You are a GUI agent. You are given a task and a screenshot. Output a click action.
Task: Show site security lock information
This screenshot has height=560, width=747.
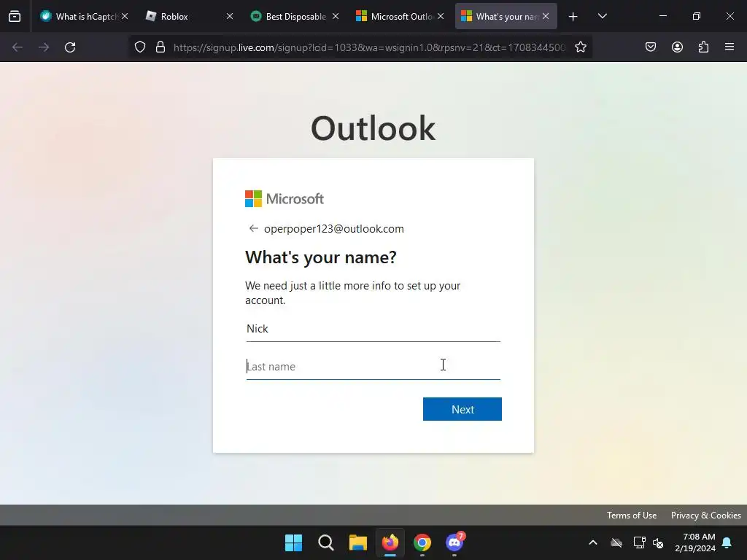click(160, 47)
